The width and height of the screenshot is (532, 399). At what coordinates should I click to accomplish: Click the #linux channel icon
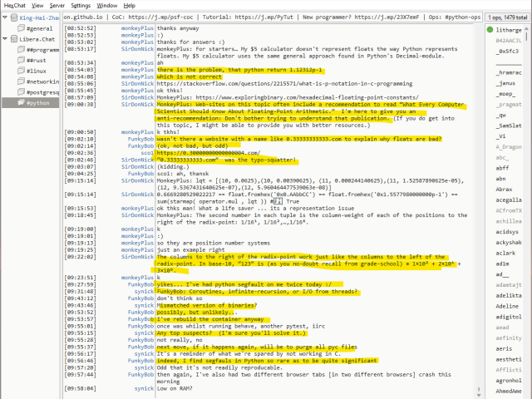[21, 71]
